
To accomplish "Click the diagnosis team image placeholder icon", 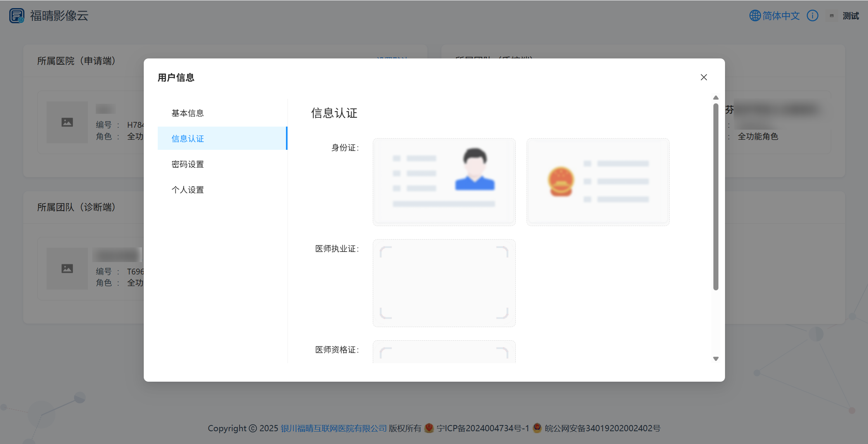I will [x=67, y=268].
